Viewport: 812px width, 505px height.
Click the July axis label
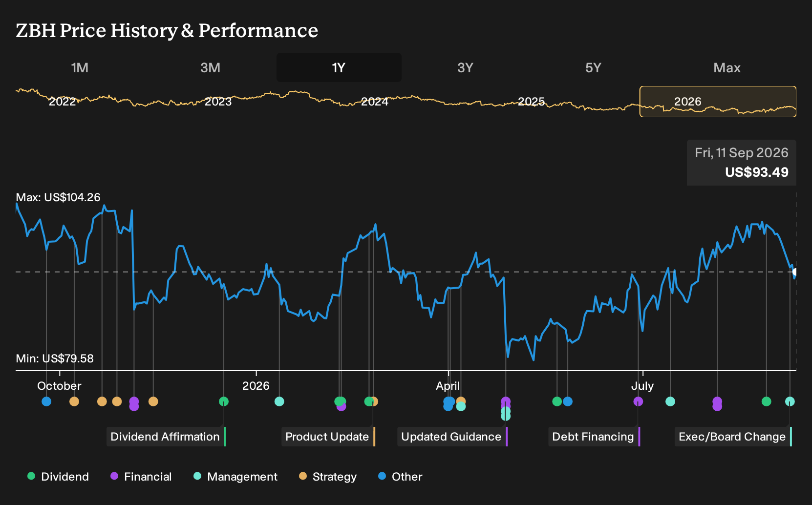pyautogui.click(x=642, y=386)
